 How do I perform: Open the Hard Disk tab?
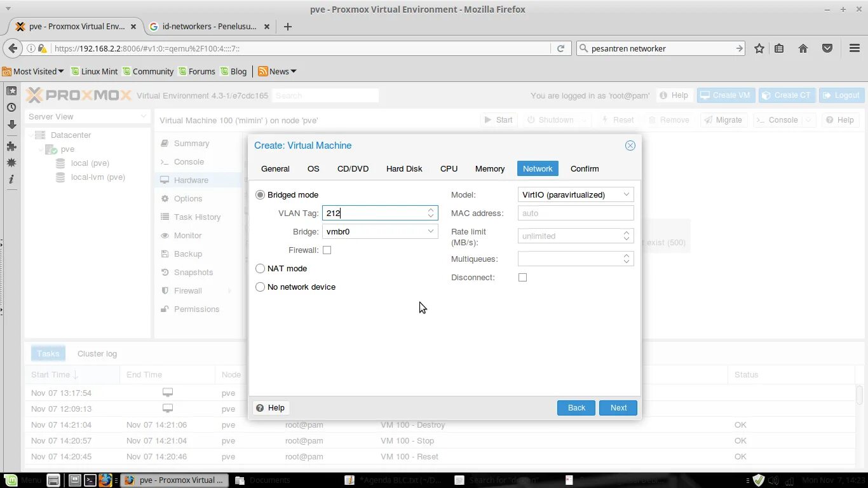point(404,169)
